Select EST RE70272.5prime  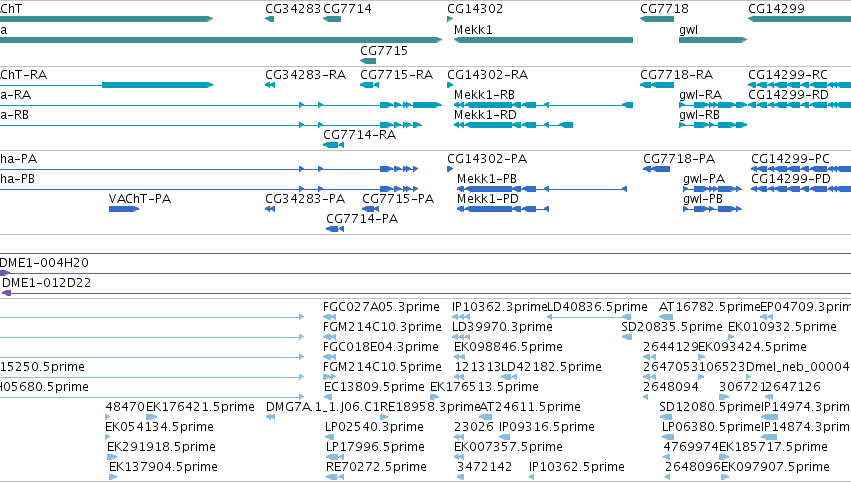click(x=376, y=467)
